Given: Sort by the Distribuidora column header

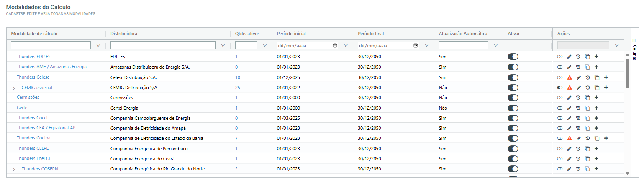Looking at the screenshot, I should coord(124,34).
